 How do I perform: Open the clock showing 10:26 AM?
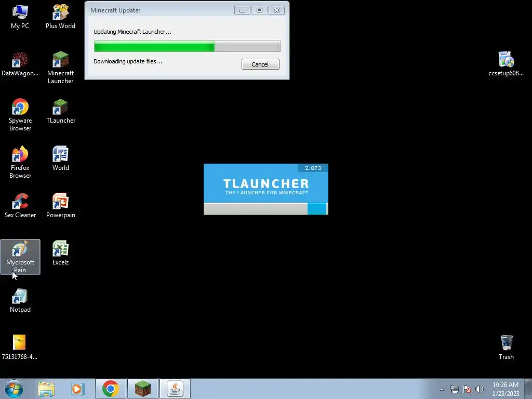coord(506,389)
